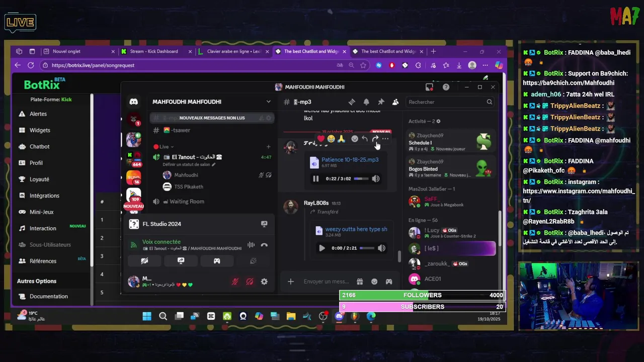The image size is (644, 362).
Task: Open Alertes in BotRix sidebar
Action: [x=38, y=114]
